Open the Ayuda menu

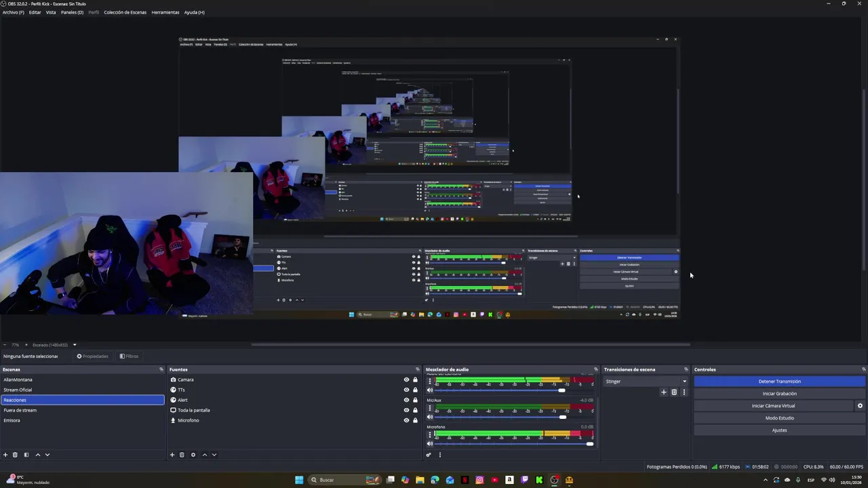(x=194, y=12)
